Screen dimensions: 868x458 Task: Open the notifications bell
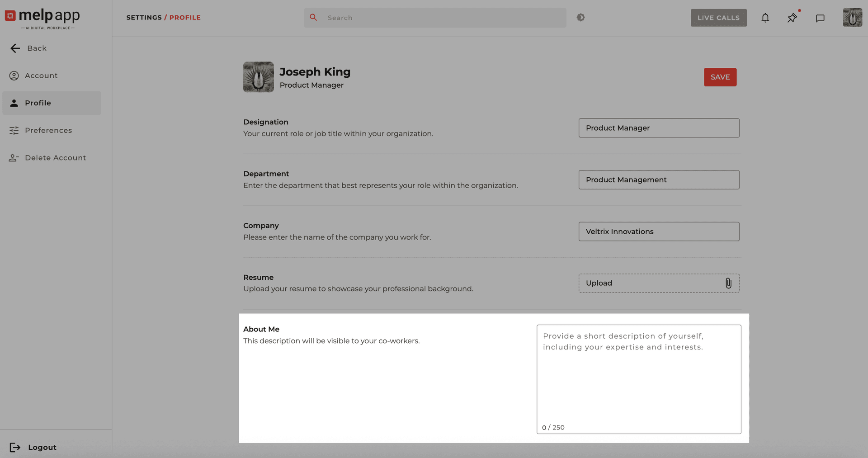pyautogui.click(x=765, y=18)
